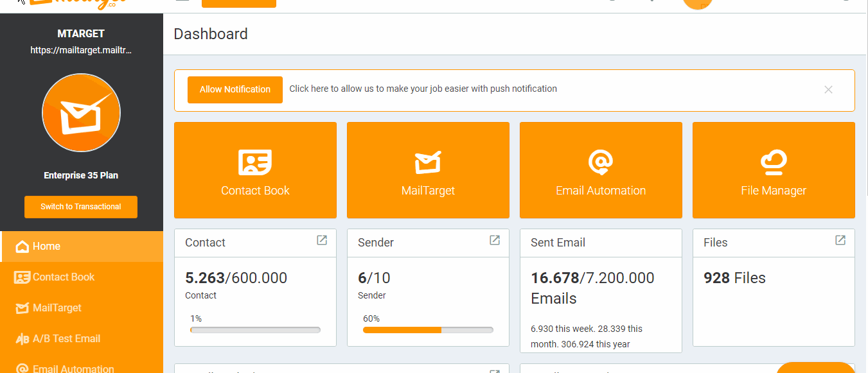Screen dimensions: 868x373
Task: Open Email Automation from the sidebar
Action: click(21, 367)
